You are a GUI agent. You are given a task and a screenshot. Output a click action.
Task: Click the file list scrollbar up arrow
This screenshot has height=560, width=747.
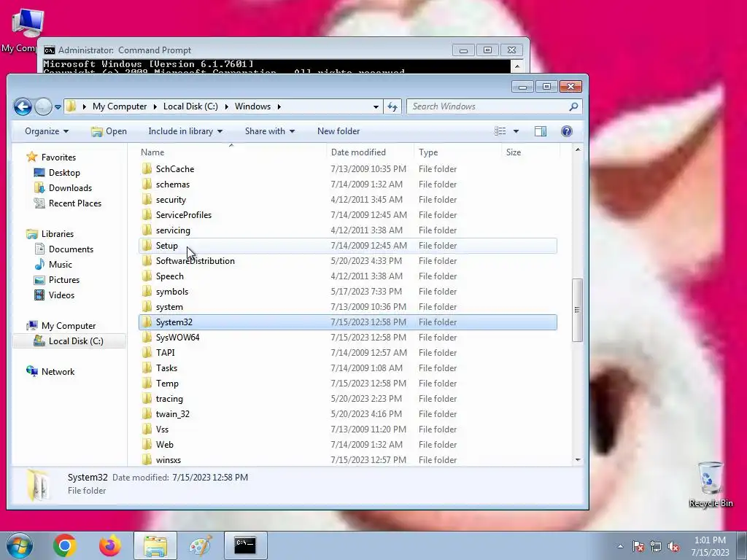(578, 150)
